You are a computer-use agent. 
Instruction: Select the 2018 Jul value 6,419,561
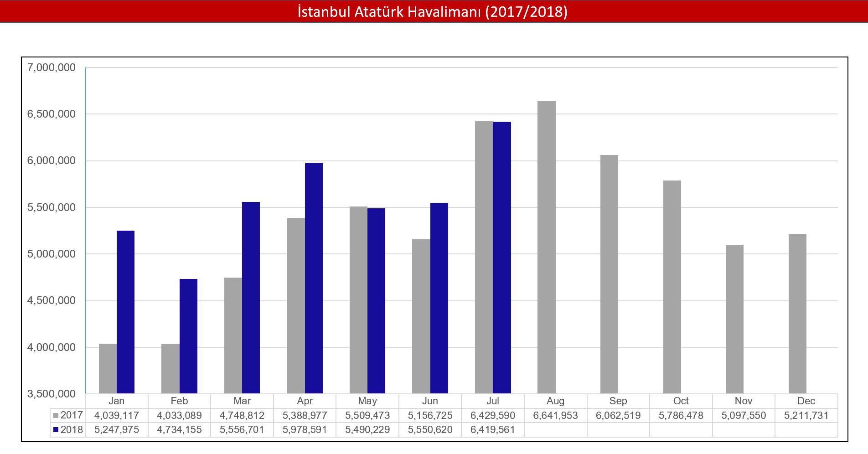[x=493, y=430]
